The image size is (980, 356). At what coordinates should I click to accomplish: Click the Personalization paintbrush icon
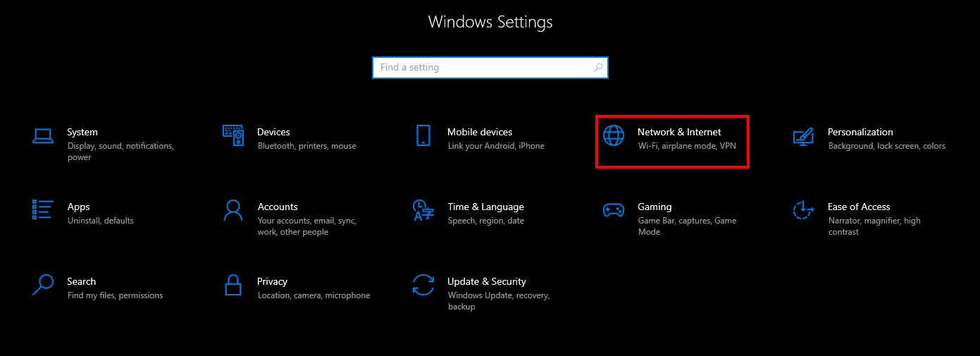[x=804, y=136]
